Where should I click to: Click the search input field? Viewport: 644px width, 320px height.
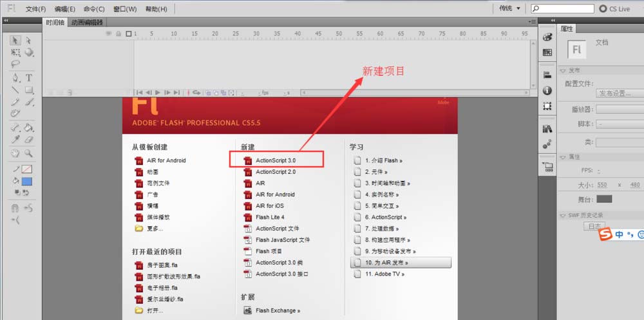point(562,8)
